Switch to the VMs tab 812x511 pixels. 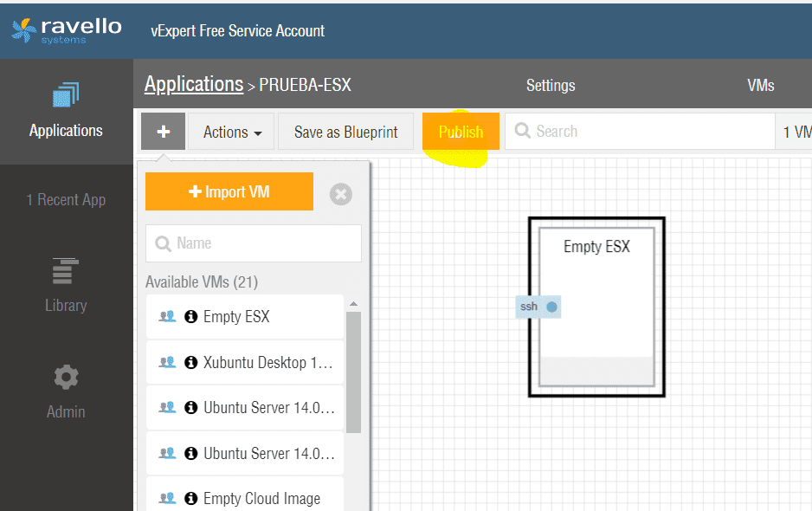click(760, 86)
